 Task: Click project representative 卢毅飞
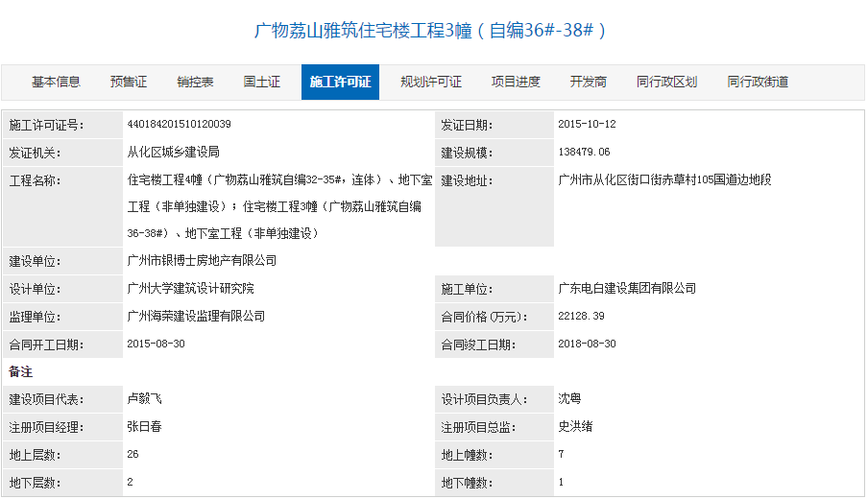pos(144,398)
